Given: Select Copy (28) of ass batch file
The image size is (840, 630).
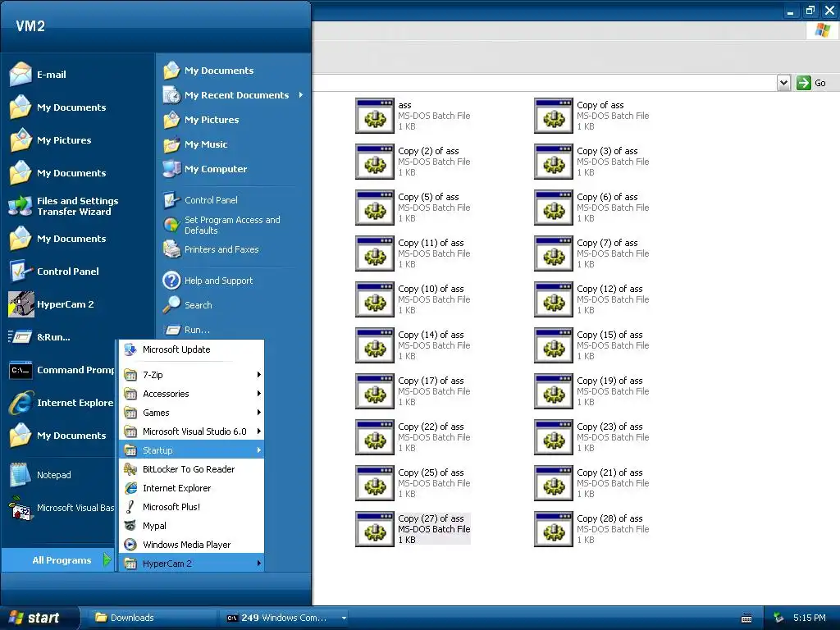Looking at the screenshot, I should click(591, 529).
